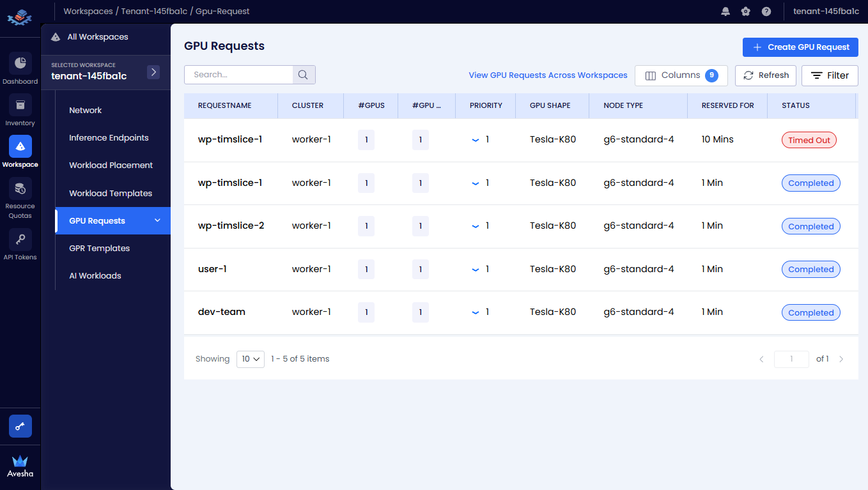The width and height of the screenshot is (868, 490).
Task: Select AI Workloads menu item
Action: [95, 276]
